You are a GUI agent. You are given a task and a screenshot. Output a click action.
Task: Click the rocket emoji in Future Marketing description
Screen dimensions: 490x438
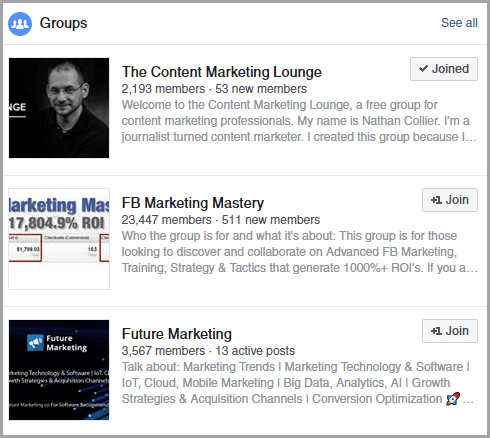click(x=453, y=399)
